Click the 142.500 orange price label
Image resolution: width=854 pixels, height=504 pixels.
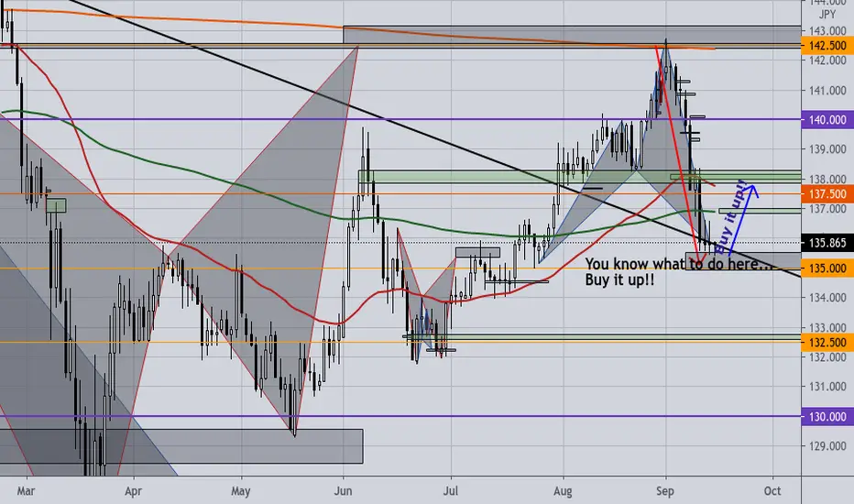[x=827, y=46]
